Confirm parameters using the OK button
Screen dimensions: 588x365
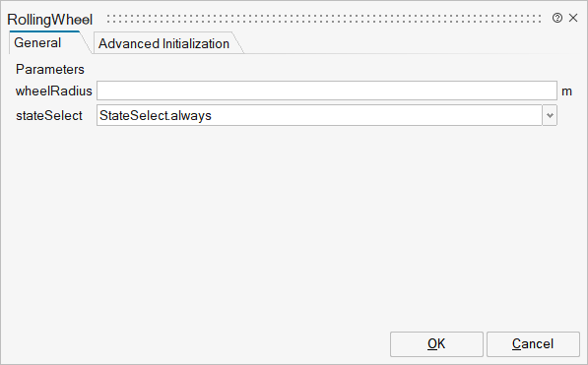coord(436,344)
